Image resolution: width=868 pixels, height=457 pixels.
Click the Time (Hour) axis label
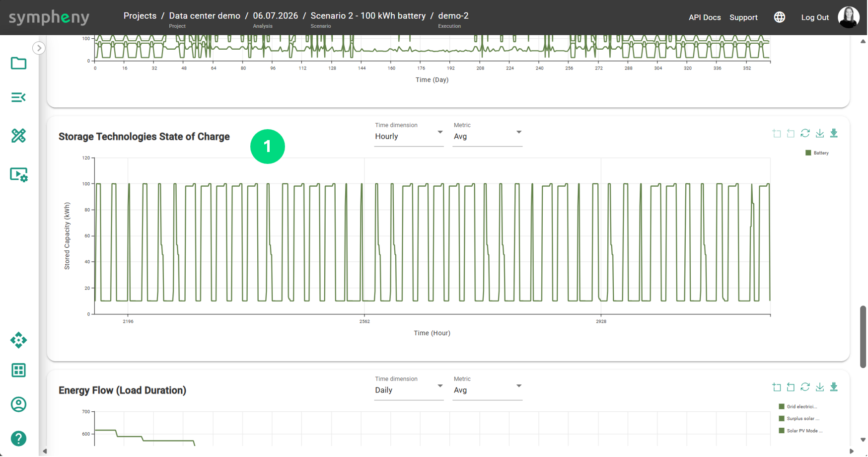coord(433,333)
